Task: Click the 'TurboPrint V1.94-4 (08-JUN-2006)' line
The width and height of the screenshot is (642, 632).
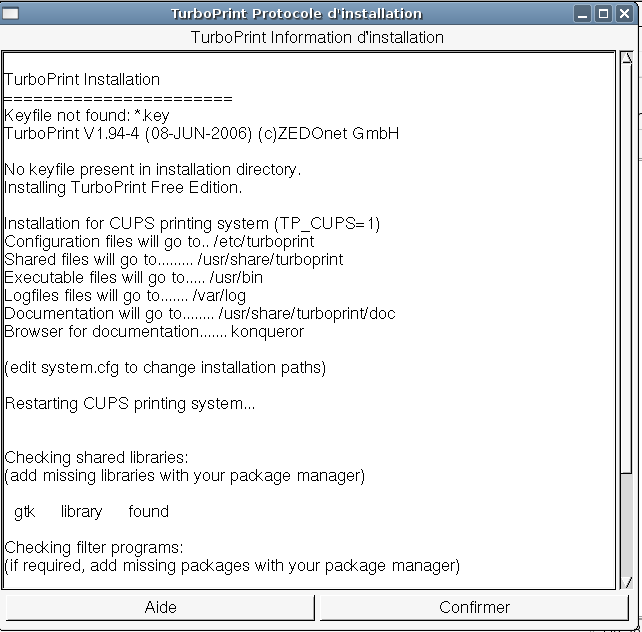Action: [201, 134]
